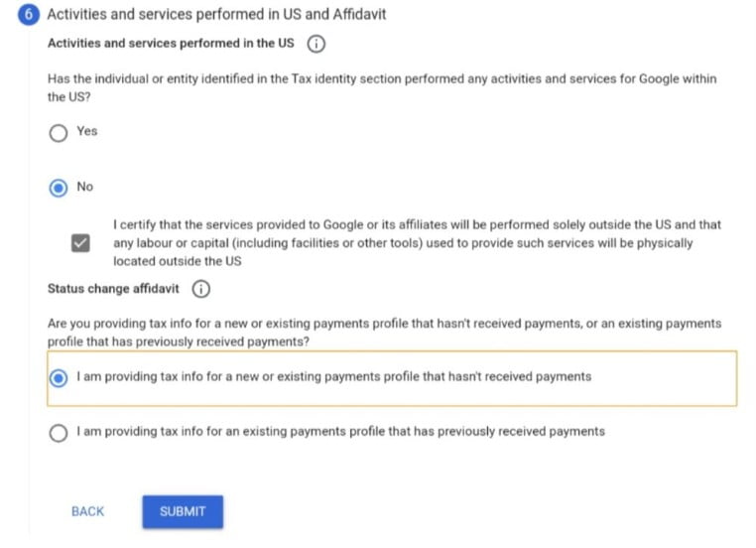
Task: Click the 'Are you providing tax info' question text
Action: [x=384, y=333]
